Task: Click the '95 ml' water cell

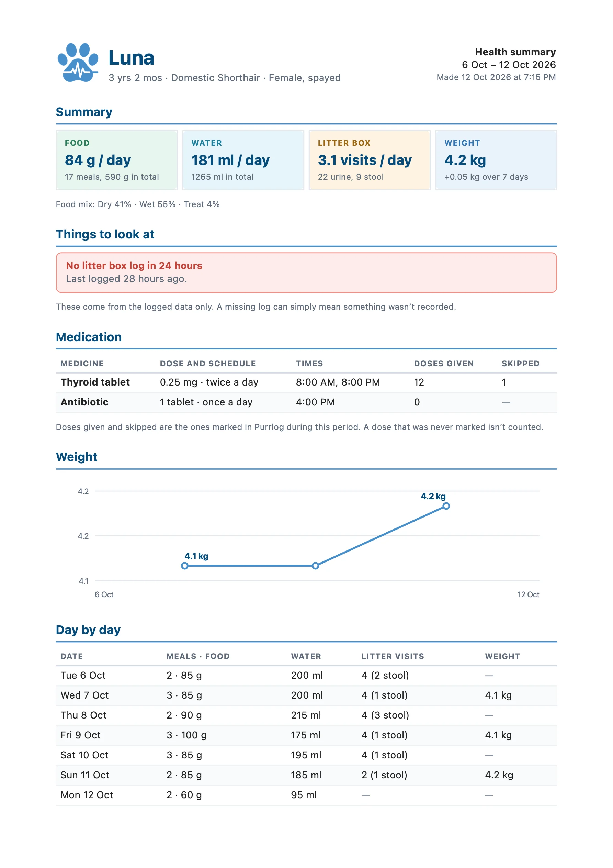Action: click(x=304, y=795)
